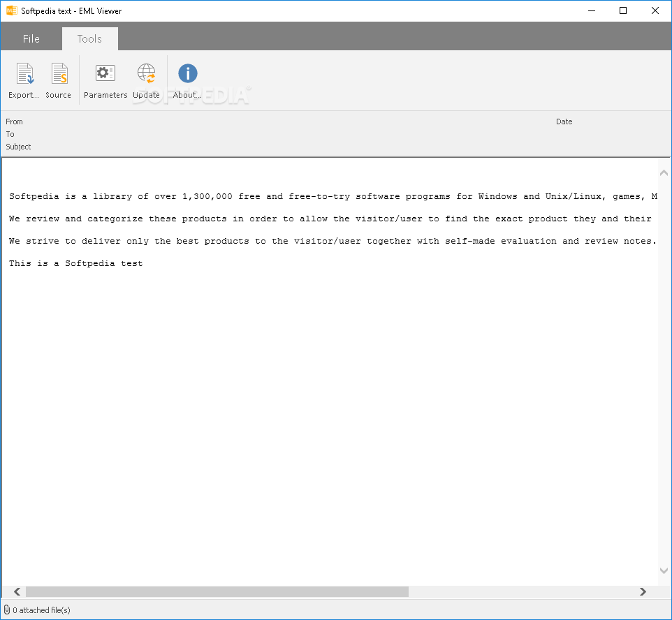
Task: Minimize the EML Viewer window
Action: 592,10
